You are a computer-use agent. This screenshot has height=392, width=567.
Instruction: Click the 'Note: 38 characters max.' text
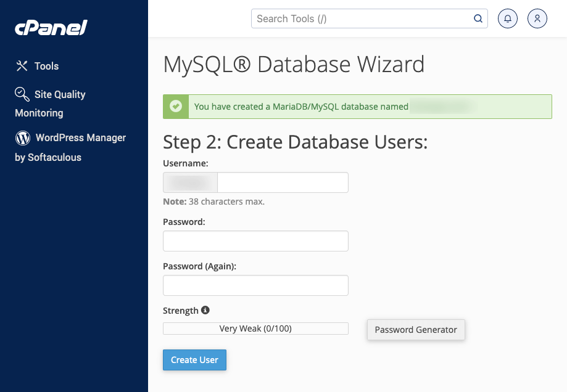213,202
